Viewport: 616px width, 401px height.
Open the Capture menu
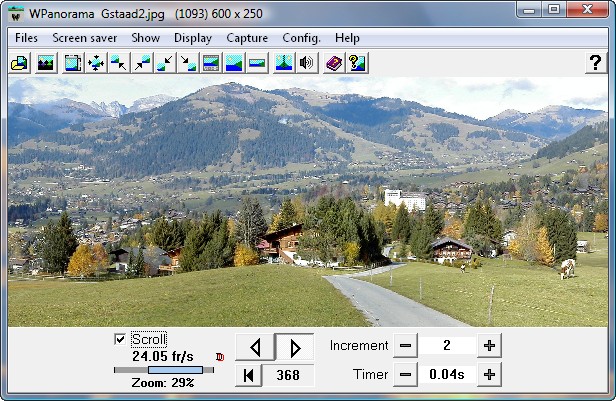pos(247,38)
